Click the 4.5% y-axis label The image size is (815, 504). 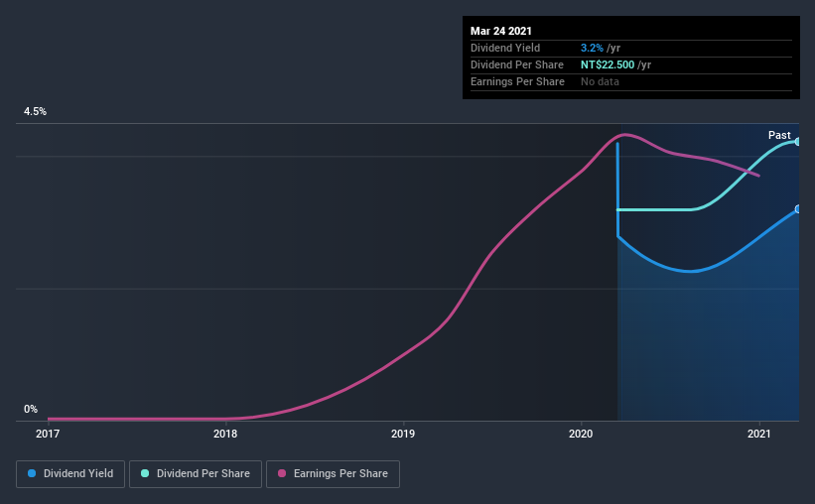(x=35, y=111)
